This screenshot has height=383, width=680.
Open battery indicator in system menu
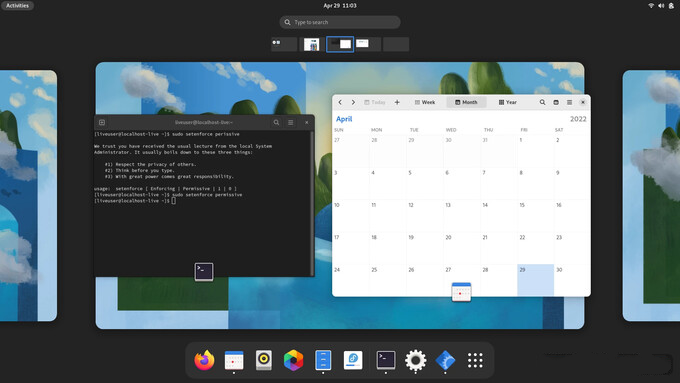coord(671,6)
